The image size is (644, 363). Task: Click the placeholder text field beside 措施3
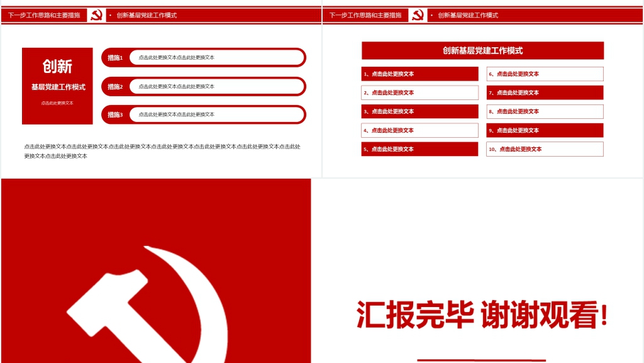point(216,114)
